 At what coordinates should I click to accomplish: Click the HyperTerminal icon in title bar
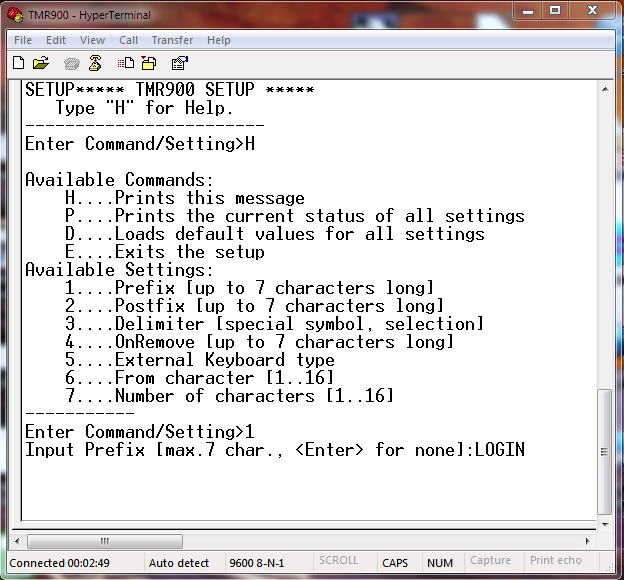click(x=15, y=15)
